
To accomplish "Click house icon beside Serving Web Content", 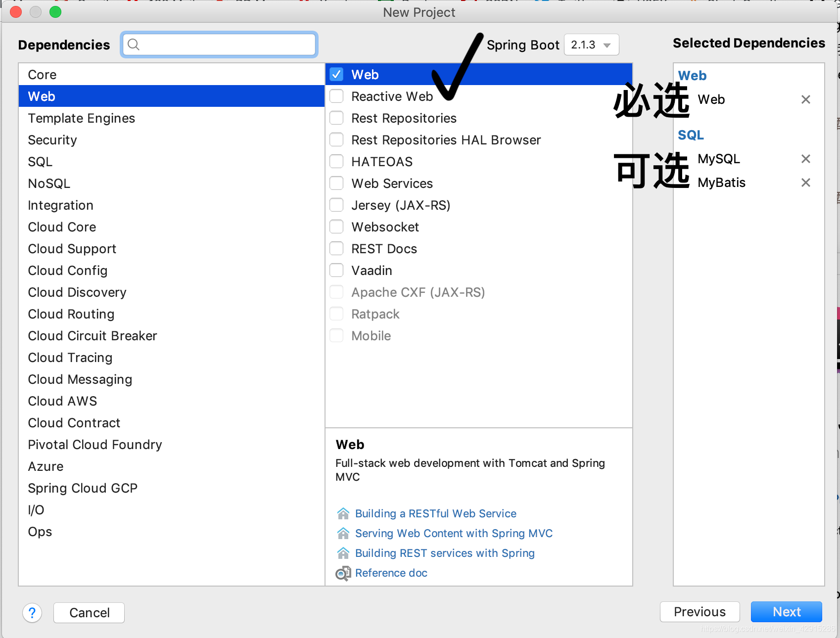I will [x=343, y=533].
